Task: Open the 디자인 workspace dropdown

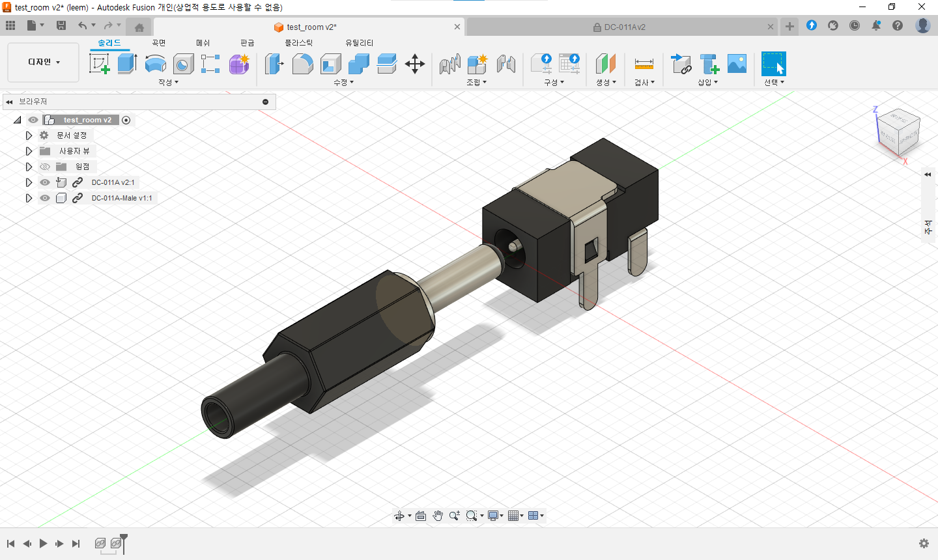Action: tap(44, 62)
